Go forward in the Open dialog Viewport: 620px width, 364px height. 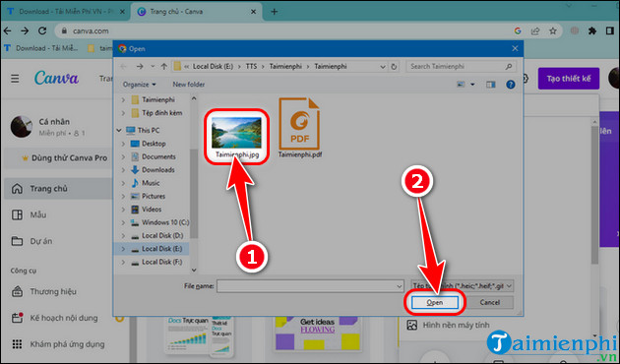[139, 66]
